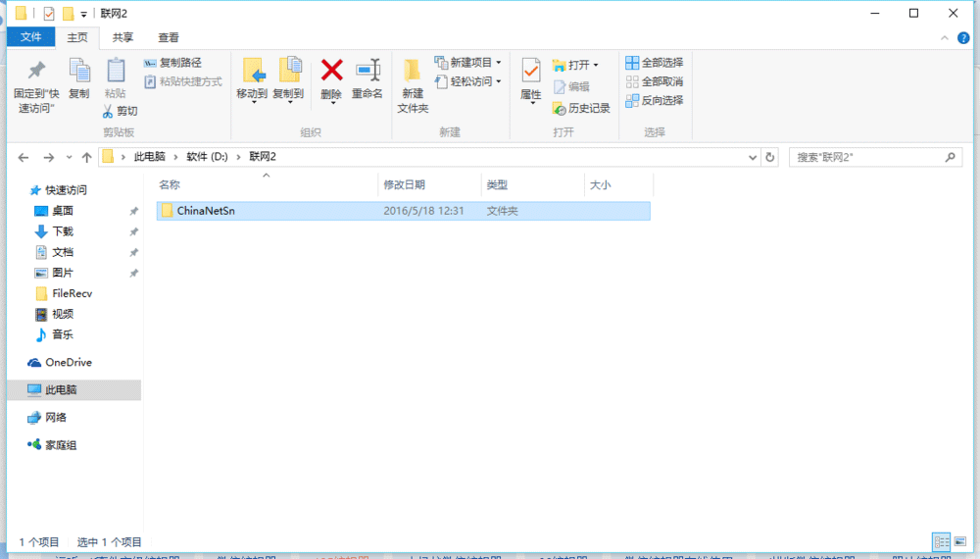The image size is (980, 559).
Task: Select 家庭组 homegroup in navigation pane
Action: (60, 445)
